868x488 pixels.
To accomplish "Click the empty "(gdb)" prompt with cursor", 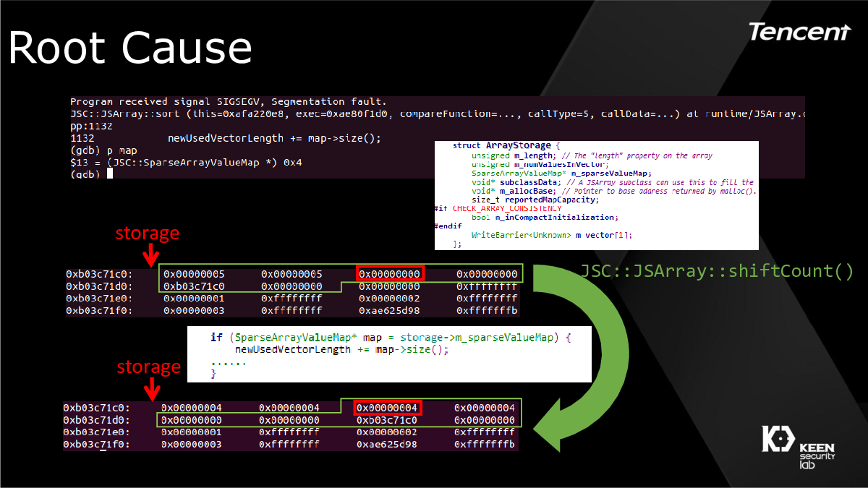I will click(91, 174).
